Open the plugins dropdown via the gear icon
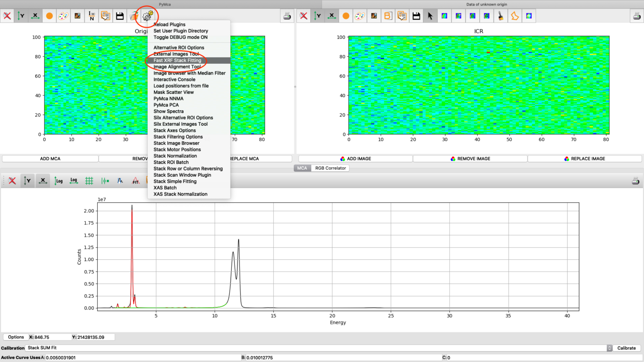Viewport: 644px width, 362px height. [x=148, y=16]
